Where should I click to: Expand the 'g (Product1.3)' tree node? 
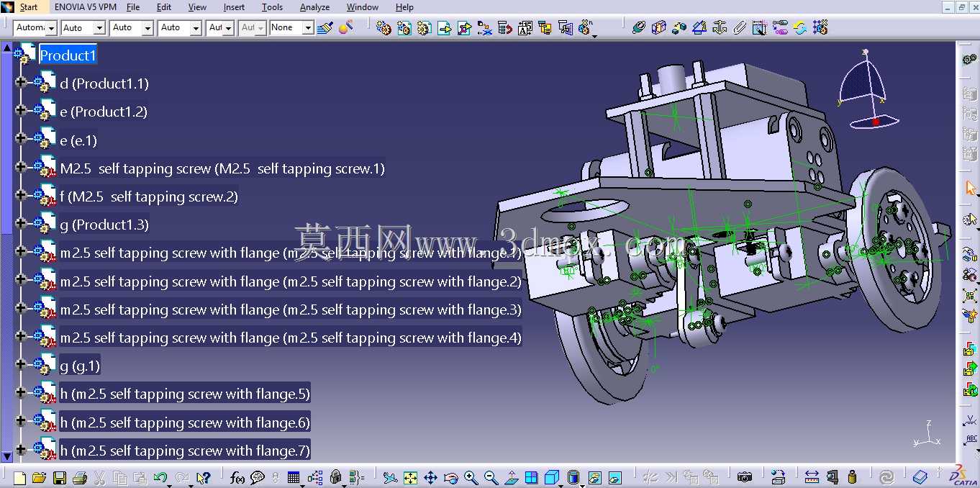pyautogui.click(x=21, y=224)
